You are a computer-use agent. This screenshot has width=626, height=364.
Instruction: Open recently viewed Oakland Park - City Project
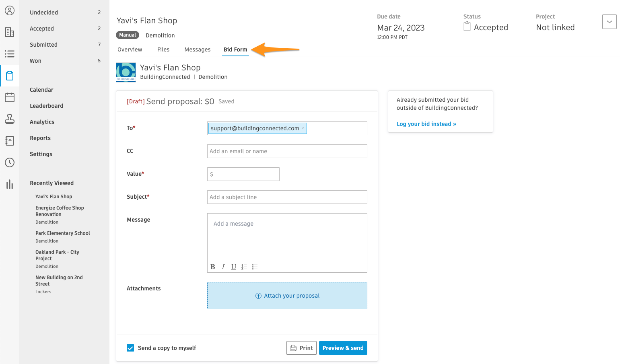[57, 255]
